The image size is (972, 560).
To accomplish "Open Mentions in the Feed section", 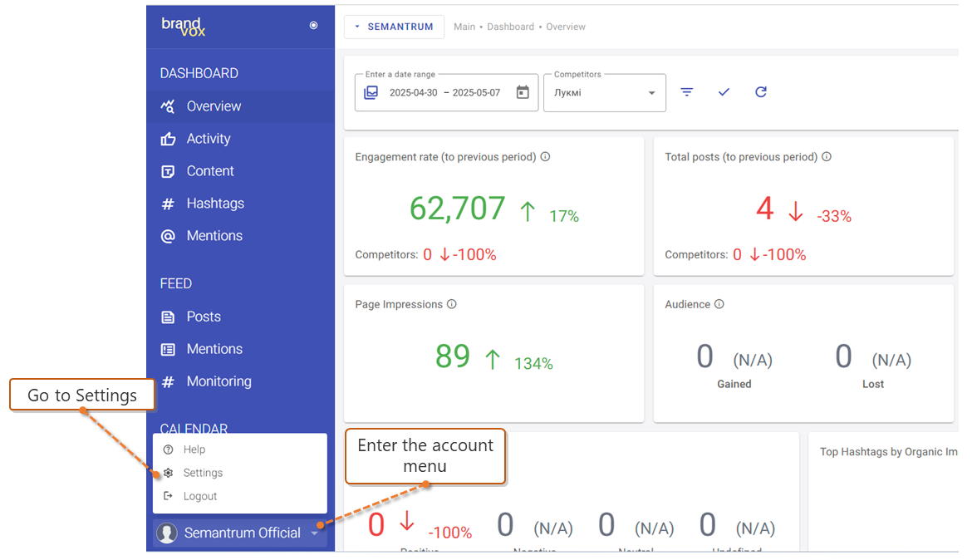I will click(240, 348).
